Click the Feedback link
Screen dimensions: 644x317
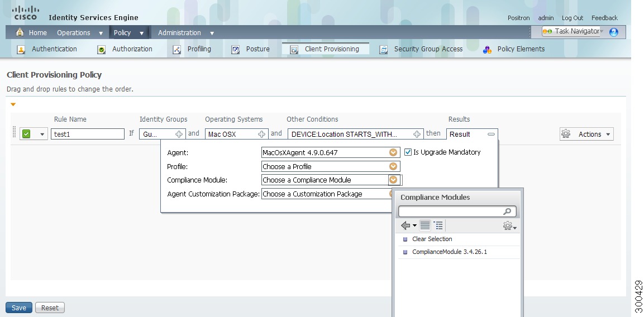click(604, 18)
